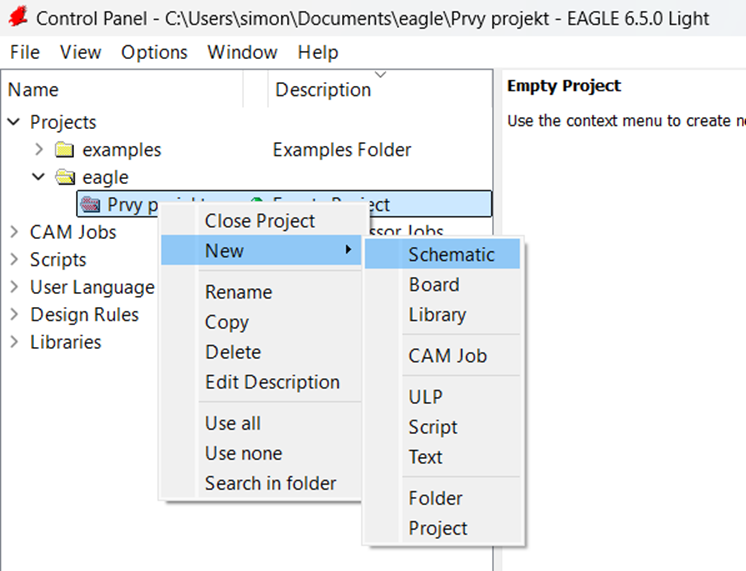Open the View menu
The width and height of the screenshot is (746, 571).
80,52
